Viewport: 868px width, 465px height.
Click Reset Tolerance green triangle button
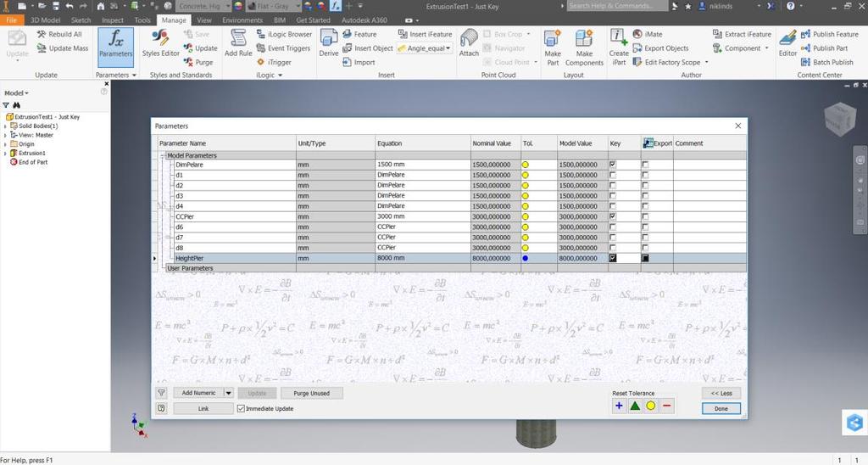click(x=635, y=406)
